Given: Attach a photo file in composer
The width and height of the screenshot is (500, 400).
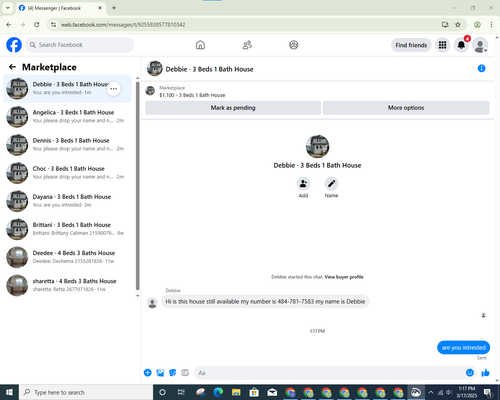Looking at the screenshot, I should 160,373.
